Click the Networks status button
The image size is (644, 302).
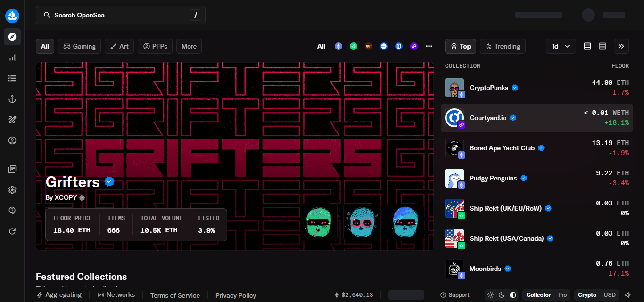pos(116,295)
